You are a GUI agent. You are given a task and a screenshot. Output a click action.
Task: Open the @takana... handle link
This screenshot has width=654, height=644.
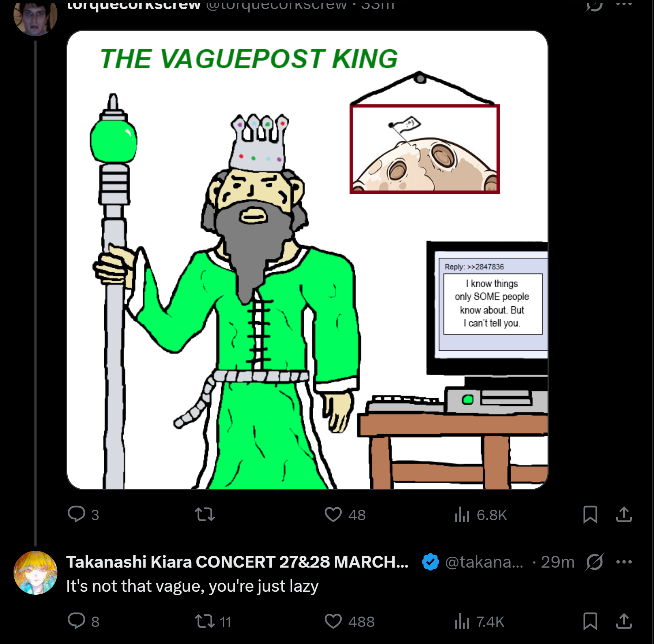click(x=484, y=562)
